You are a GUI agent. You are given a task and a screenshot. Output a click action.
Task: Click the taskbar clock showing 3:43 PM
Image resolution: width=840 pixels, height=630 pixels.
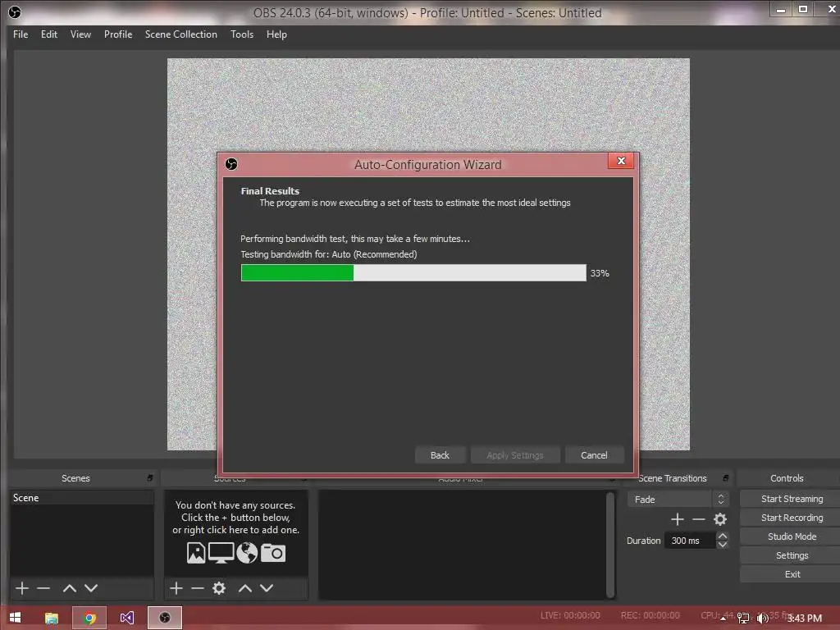804,619
